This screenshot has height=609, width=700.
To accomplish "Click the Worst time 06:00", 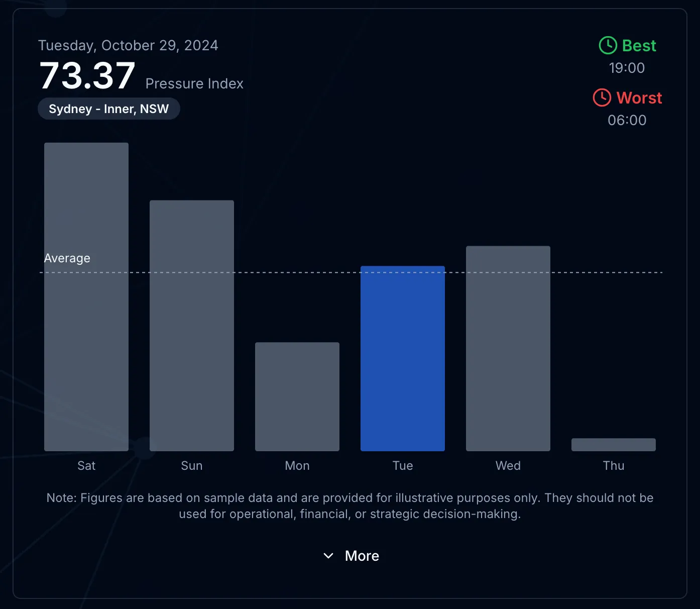I will coord(627,120).
